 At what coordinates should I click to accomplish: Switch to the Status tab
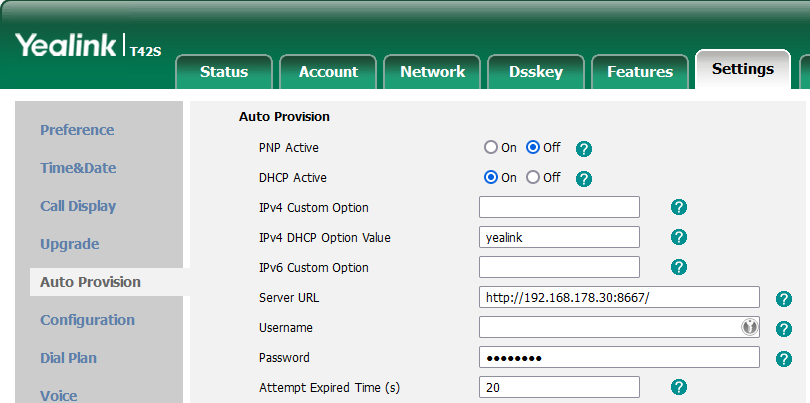coord(224,71)
